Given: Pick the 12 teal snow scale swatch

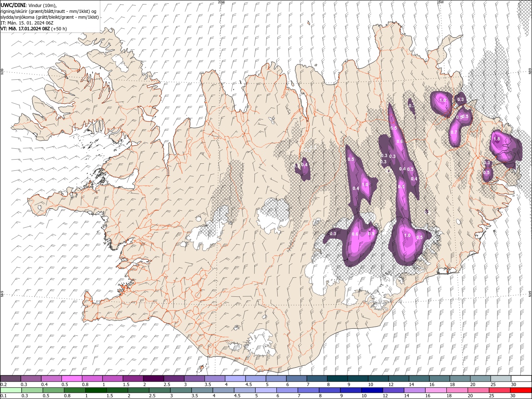Looking at the screenshot, I should tap(398, 379).
